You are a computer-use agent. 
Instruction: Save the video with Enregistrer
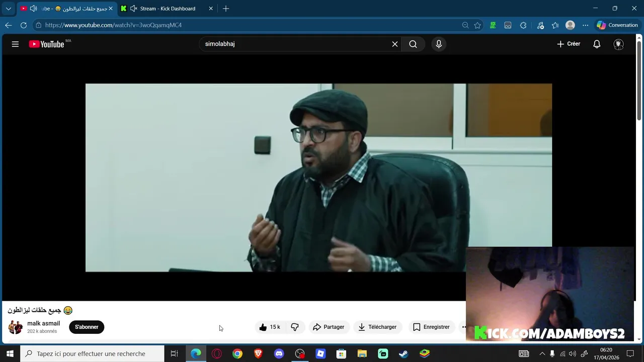coord(431,327)
